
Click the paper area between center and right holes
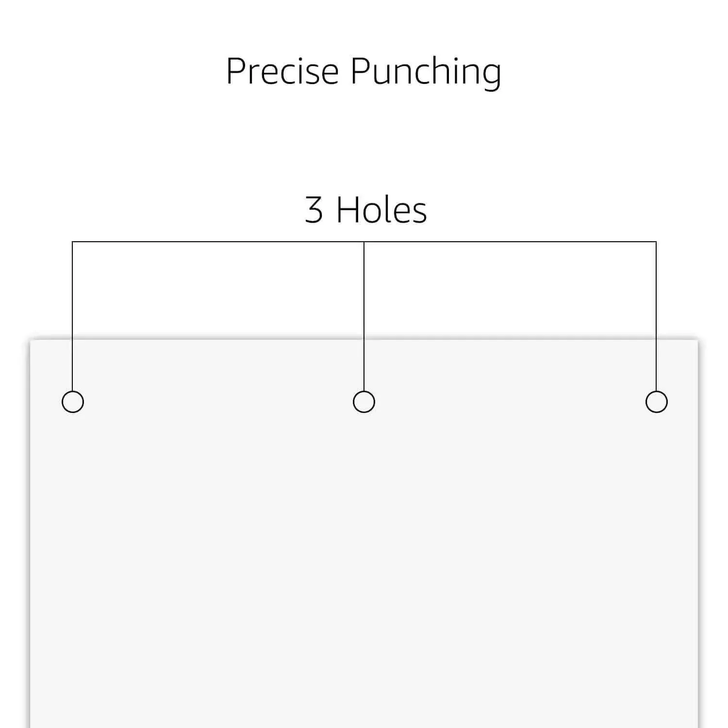(510, 402)
